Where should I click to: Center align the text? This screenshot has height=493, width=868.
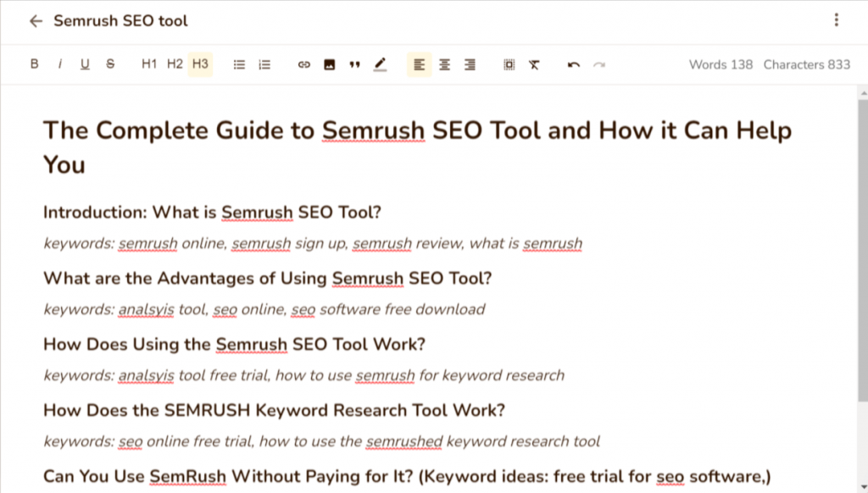tap(444, 64)
